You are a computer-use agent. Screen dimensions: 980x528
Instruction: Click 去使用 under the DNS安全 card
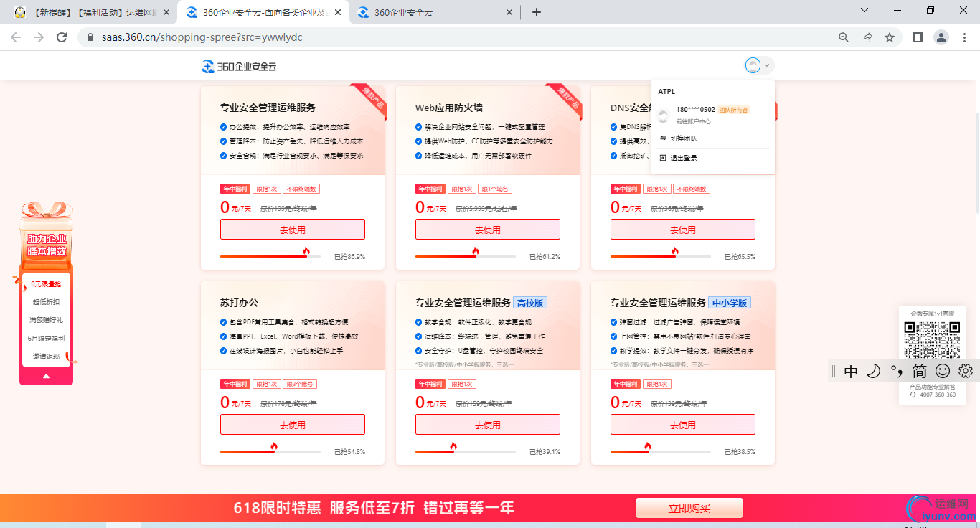(x=683, y=230)
